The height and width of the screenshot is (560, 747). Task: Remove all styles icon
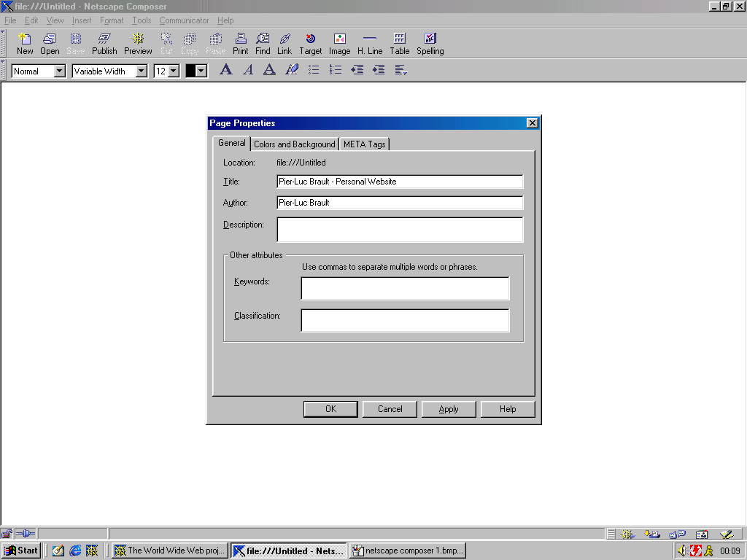[x=292, y=70]
